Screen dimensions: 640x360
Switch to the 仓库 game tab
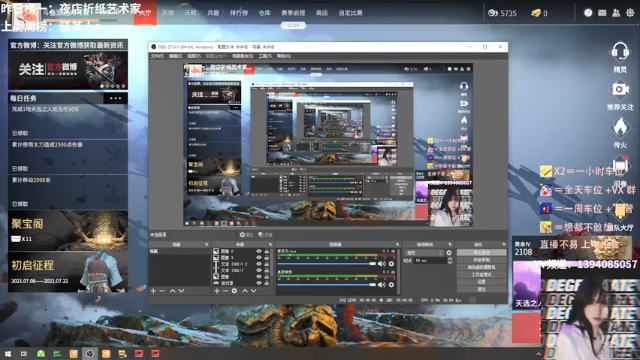[x=264, y=13]
